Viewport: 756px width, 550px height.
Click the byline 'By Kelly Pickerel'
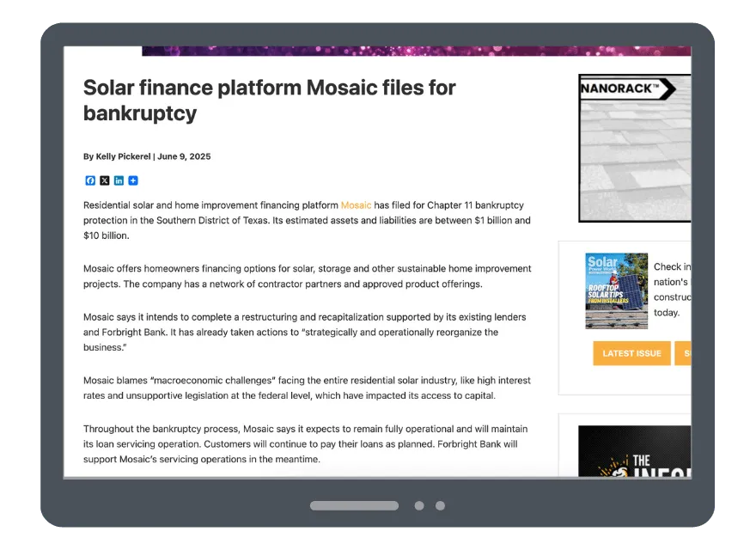tap(117, 156)
